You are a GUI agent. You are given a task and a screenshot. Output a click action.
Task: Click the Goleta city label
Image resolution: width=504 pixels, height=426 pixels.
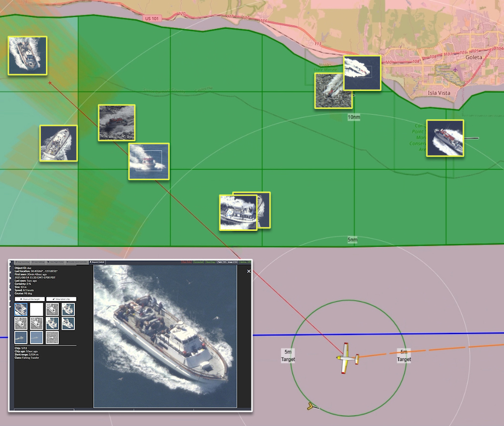(x=474, y=57)
